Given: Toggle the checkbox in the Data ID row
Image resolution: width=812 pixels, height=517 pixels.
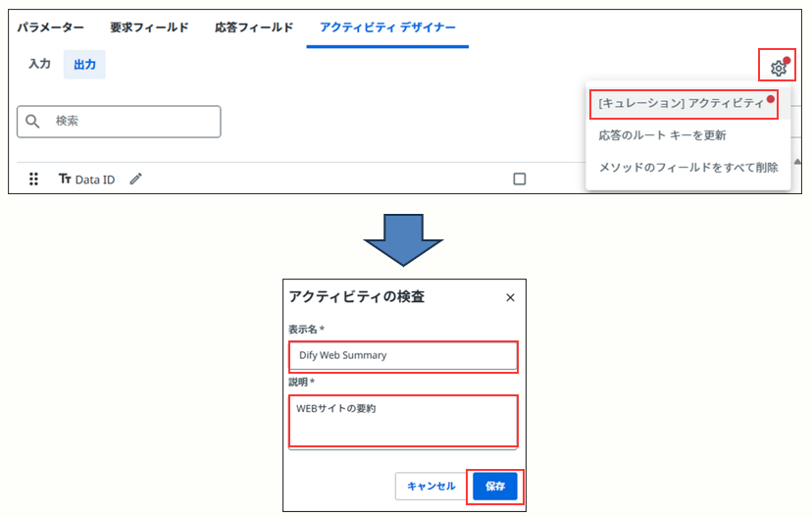Looking at the screenshot, I should click(520, 179).
